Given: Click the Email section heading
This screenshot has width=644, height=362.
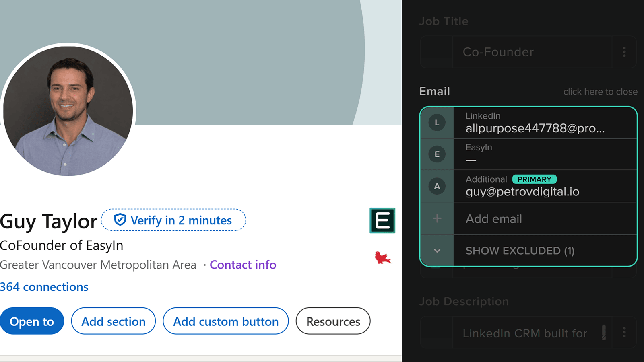Looking at the screenshot, I should (434, 91).
